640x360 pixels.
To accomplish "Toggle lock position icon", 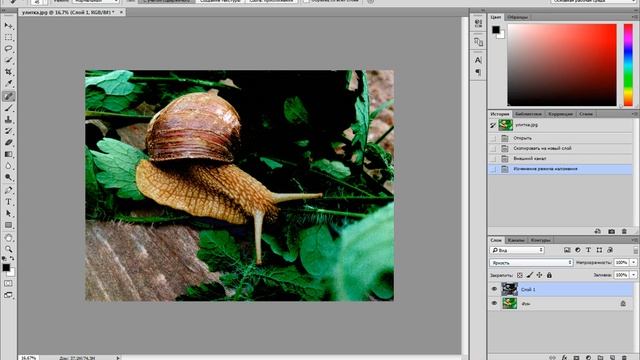I will tap(539, 276).
